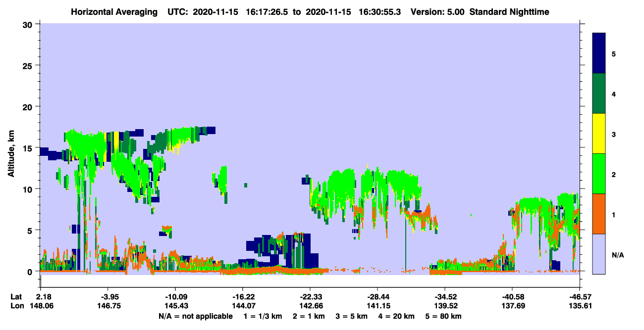Image resolution: width=644 pixels, height=330 pixels.
Task: Click the lavender N/A legend swatch
Action: pos(599,254)
